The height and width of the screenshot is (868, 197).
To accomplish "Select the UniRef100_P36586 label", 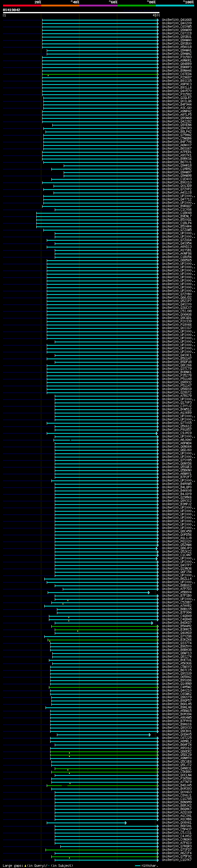I will click(177, 779).
